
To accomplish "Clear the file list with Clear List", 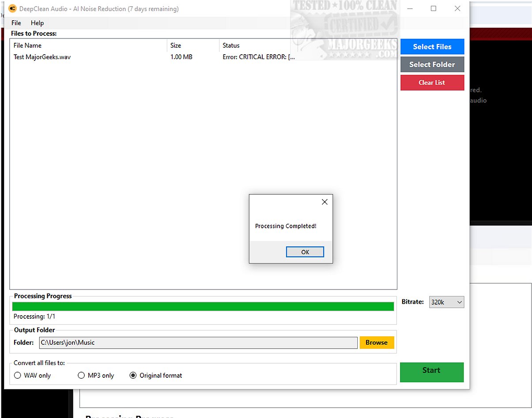I will click(432, 83).
